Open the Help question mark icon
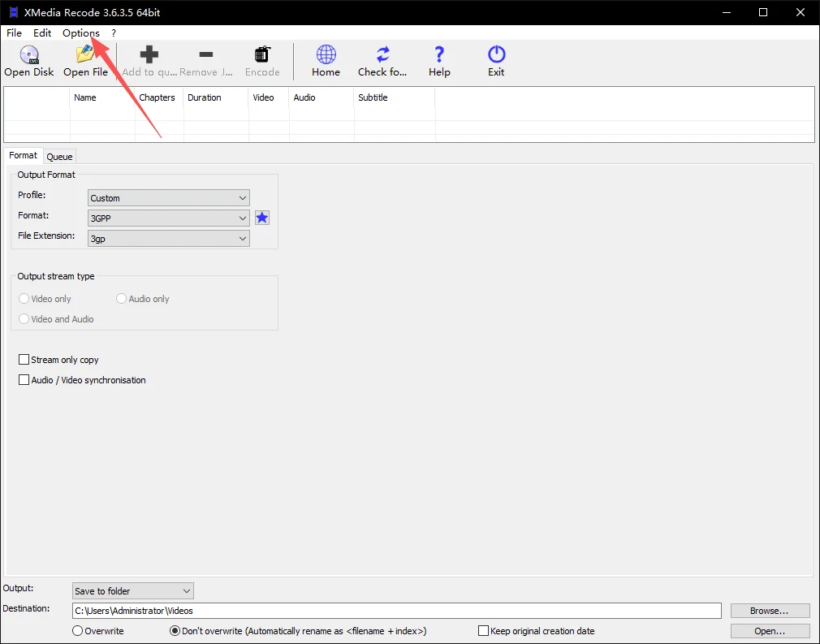This screenshot has height=644, width=820. point(439,54)
